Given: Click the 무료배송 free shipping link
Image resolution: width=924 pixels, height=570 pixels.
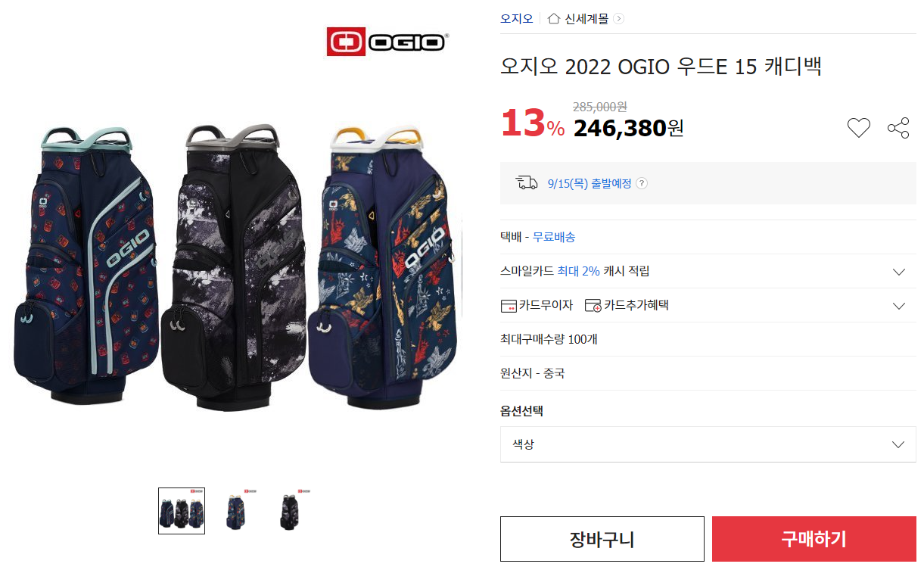Looking at the screenshot, I should point(554,237).
